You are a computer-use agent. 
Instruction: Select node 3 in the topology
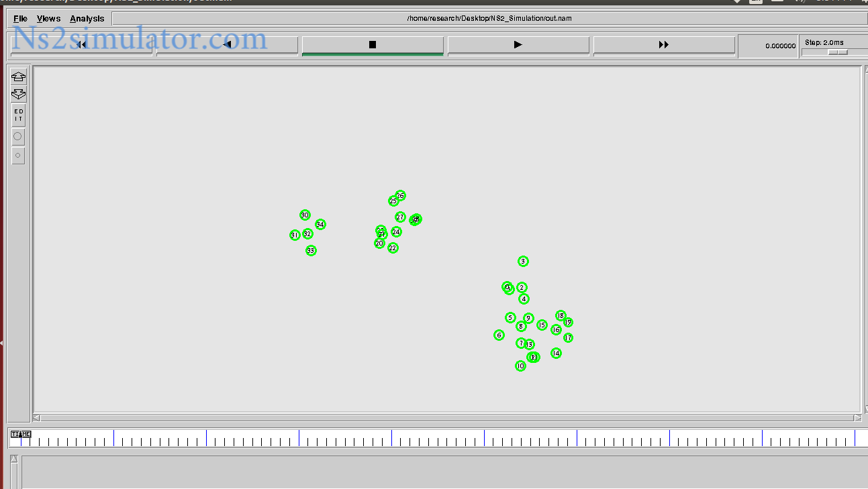pyautogui.click(x=523, y=262)
